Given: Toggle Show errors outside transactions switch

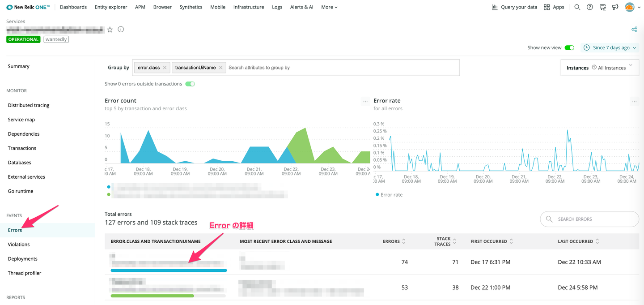Looking at the screenshot, I should pos(190,84).
